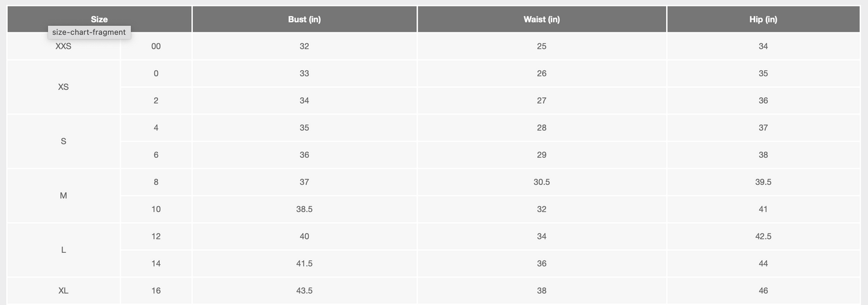The image size is (868, 305).
Task: Click the bust value 43.5 cell
Action: pyautogui.click(x=305, y=291)
